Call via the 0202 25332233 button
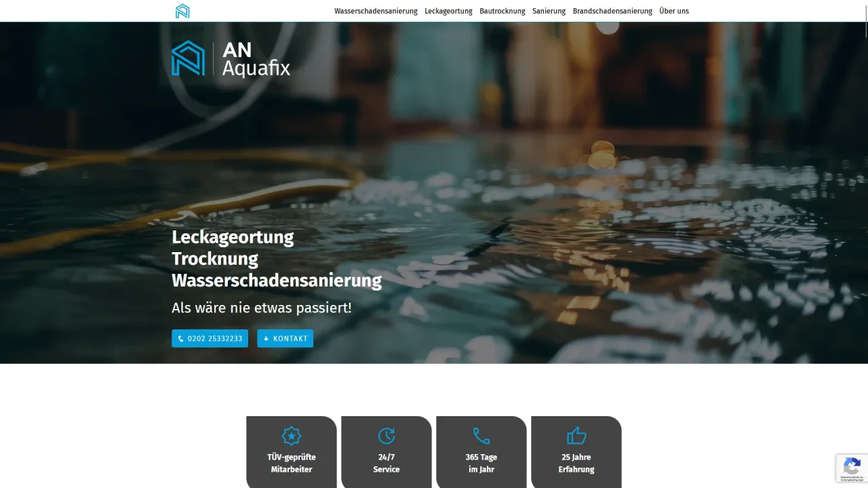This screenshot has height=488, width=868. pos(210,338)
